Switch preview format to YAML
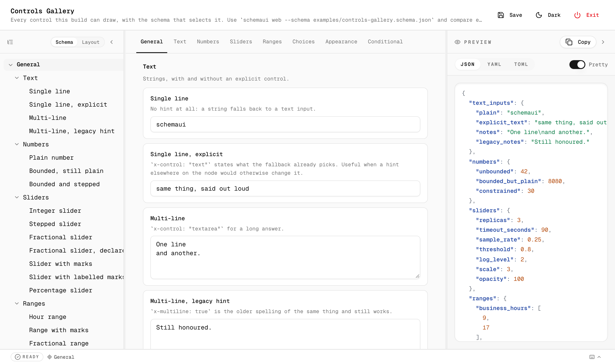Screen dimensions: 615x364 pos(494,64)
